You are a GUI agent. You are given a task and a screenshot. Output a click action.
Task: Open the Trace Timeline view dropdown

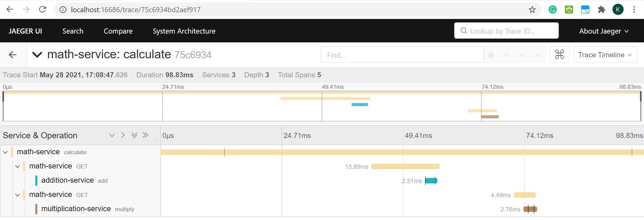click(605, 55)
